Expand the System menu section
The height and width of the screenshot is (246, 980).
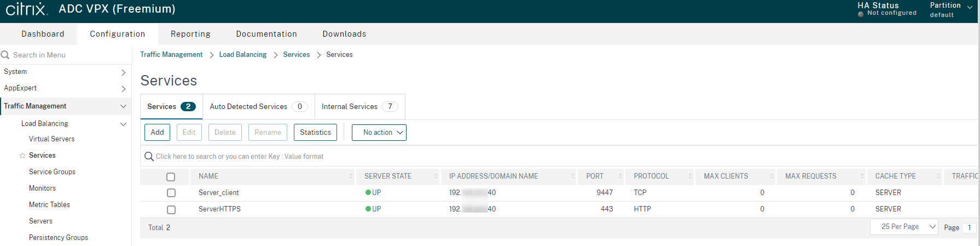click(x=66, y=72)
